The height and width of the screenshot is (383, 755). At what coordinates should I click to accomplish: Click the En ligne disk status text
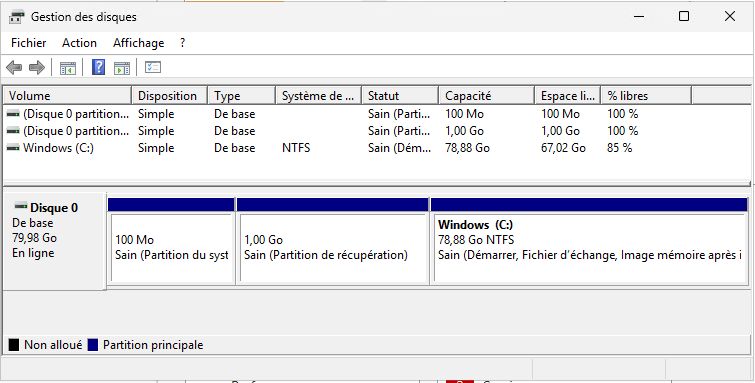tap(33, 253)
